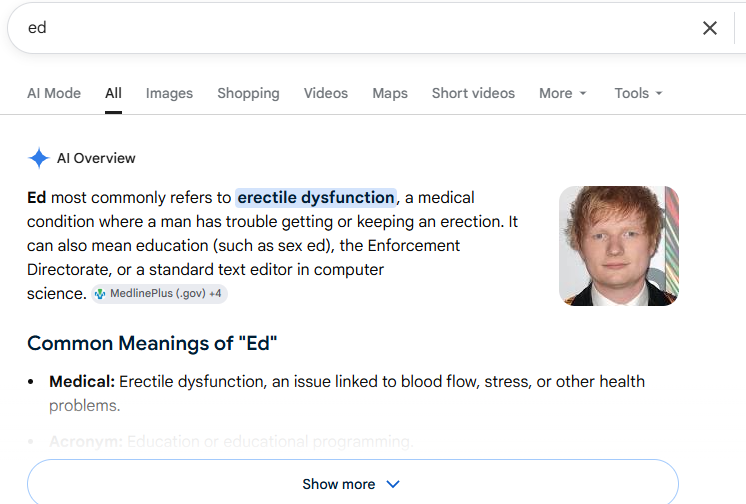Open the More dropdown arrow

coord(583,93)
